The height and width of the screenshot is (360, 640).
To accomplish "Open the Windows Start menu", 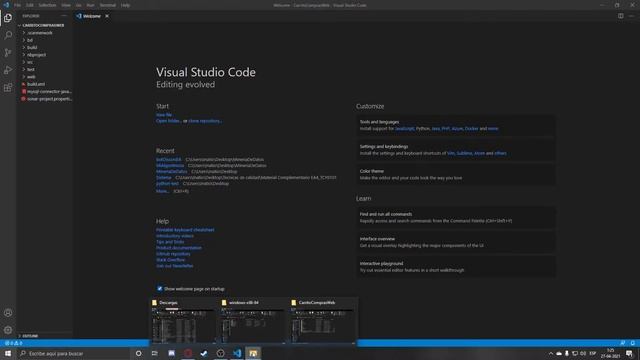I will tap(8, 353).
